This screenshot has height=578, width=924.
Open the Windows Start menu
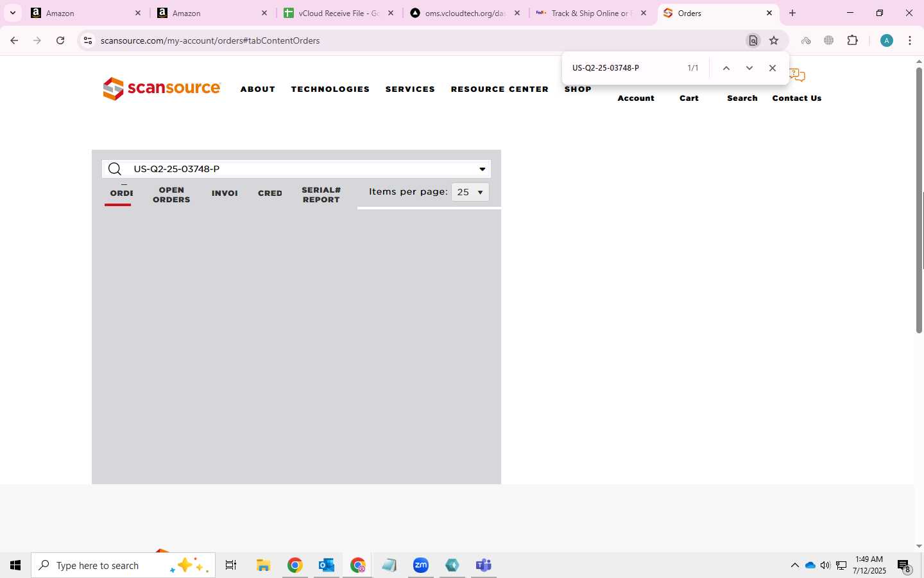pyautogui.click(x=15, y=565)
